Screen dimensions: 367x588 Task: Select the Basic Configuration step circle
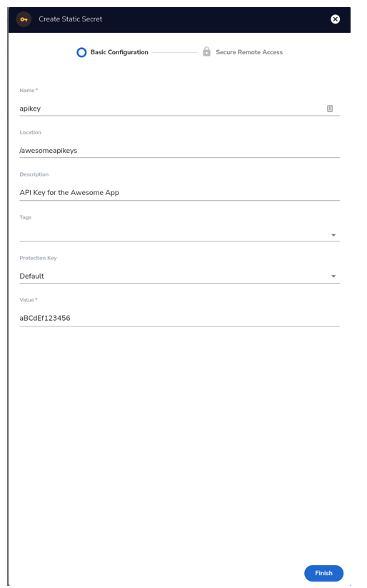click(81, 52)
